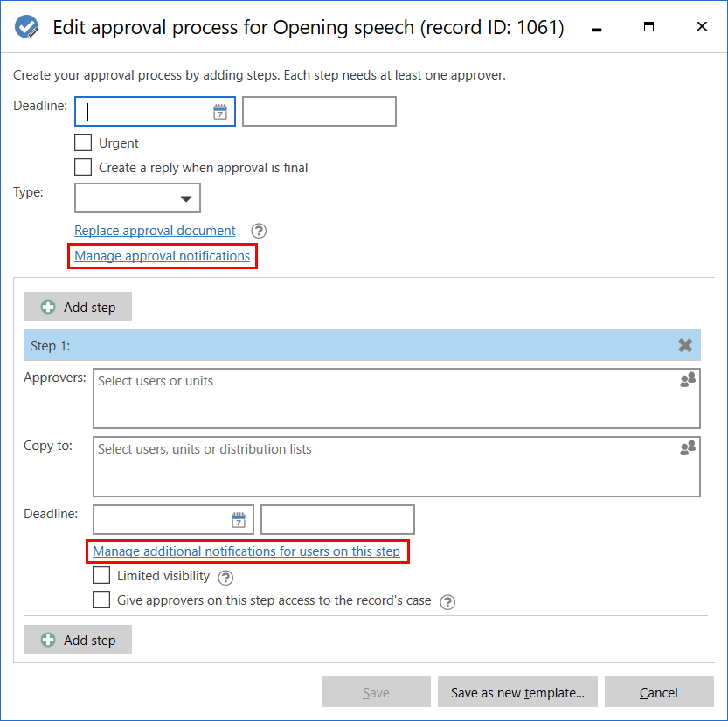Enable the Urgent checkbox

click(83, 143)
